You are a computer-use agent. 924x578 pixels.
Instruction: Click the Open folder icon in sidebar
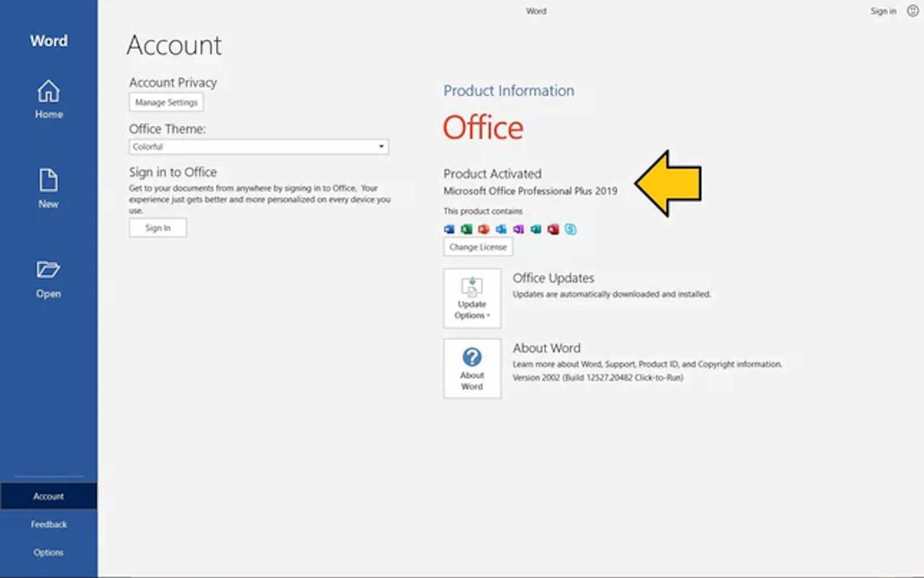[49, 269]
